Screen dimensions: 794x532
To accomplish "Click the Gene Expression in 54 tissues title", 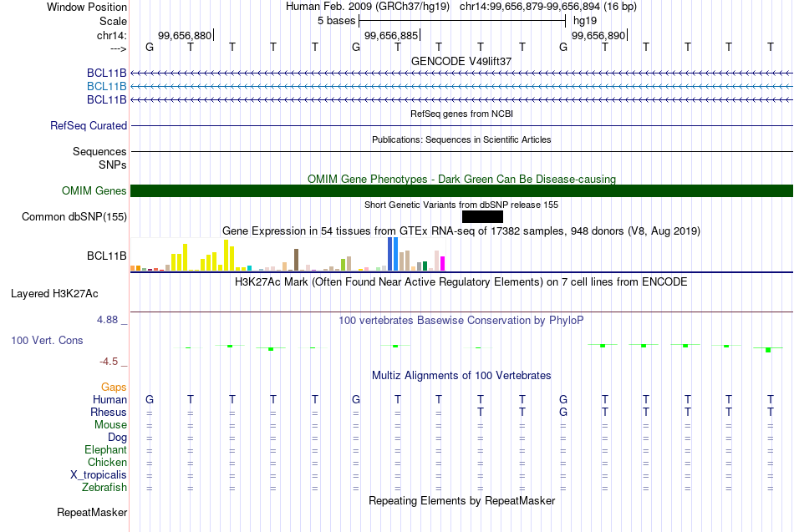I will 461,231.
